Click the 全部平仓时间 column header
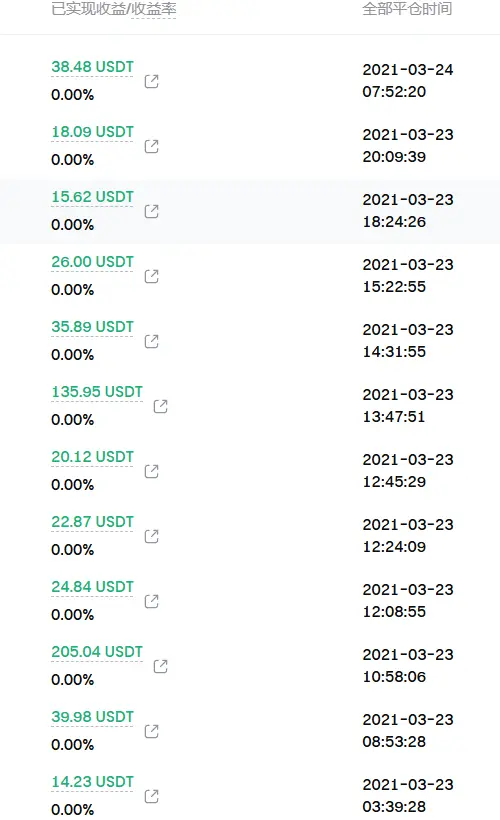Viewport: 500px width, 820px height. [x=407, y=9]
